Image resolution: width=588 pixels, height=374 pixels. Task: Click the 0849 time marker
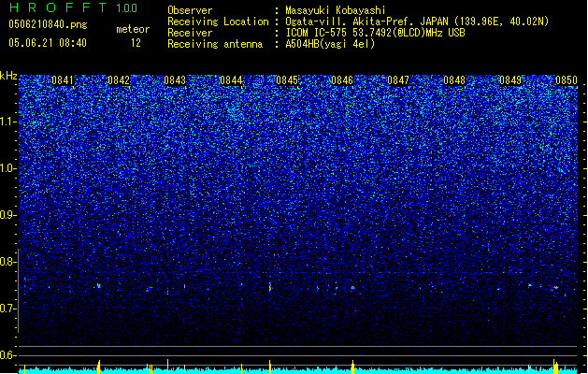point(510,80)
